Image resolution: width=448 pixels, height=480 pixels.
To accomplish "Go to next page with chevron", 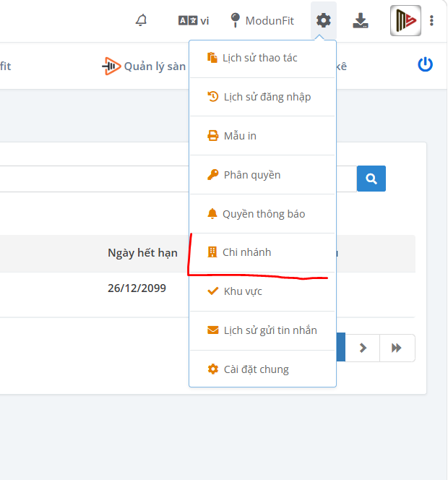I will [x=363, y=348].
